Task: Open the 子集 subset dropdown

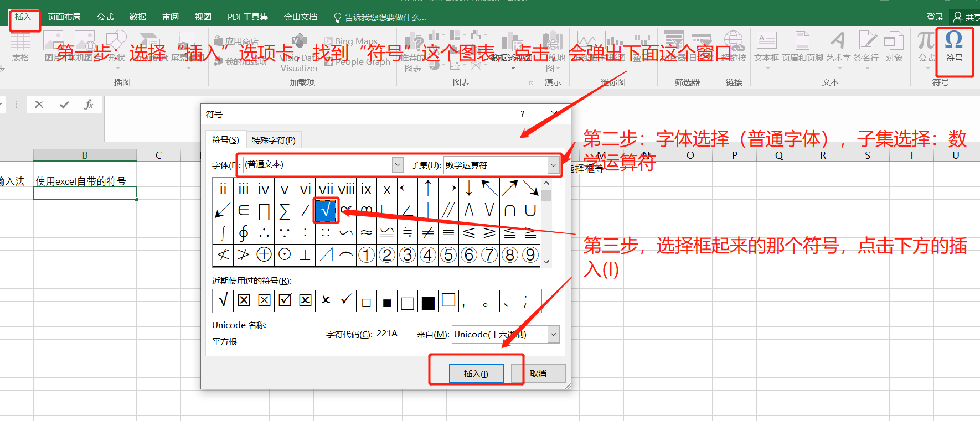Action: [553, 165]
